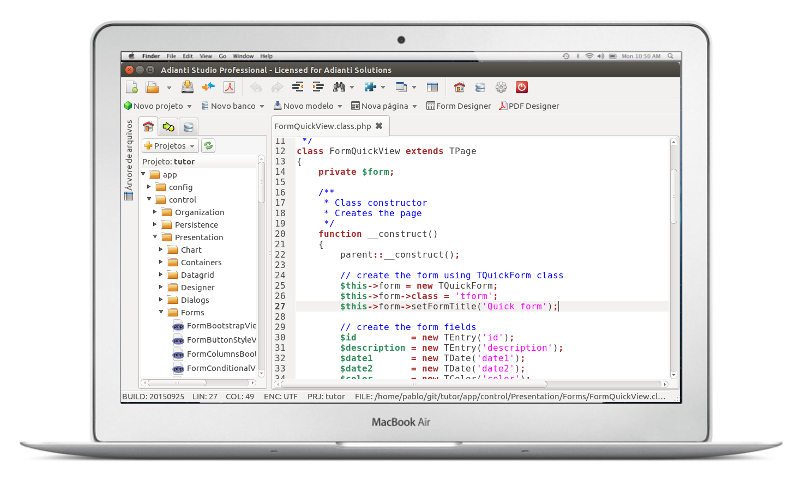Click the layout panel toolbar icon
Image resolution: width=800 pixels, height=483 pixels.
433,87
